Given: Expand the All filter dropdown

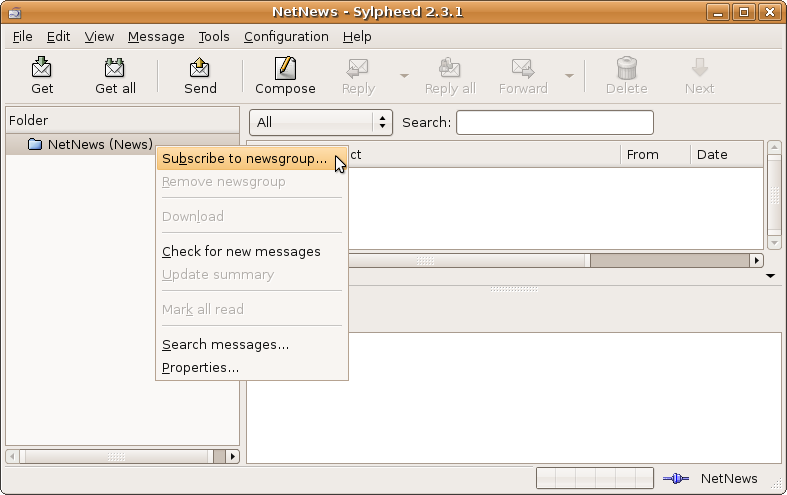Looking at the screenshot, I should pos(321,122).
